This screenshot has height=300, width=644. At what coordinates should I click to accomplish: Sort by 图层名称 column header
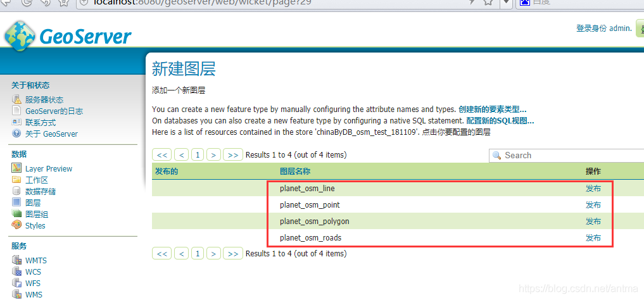click(x=295, y=171)
